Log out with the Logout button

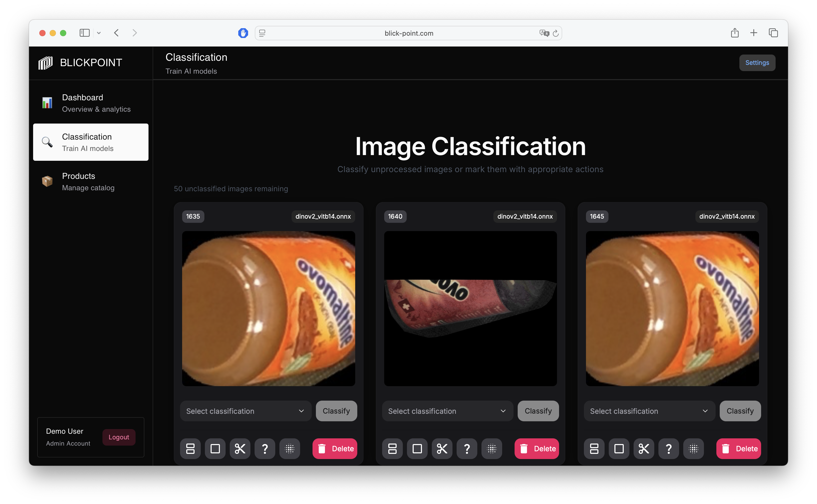(x=118, y=437)
